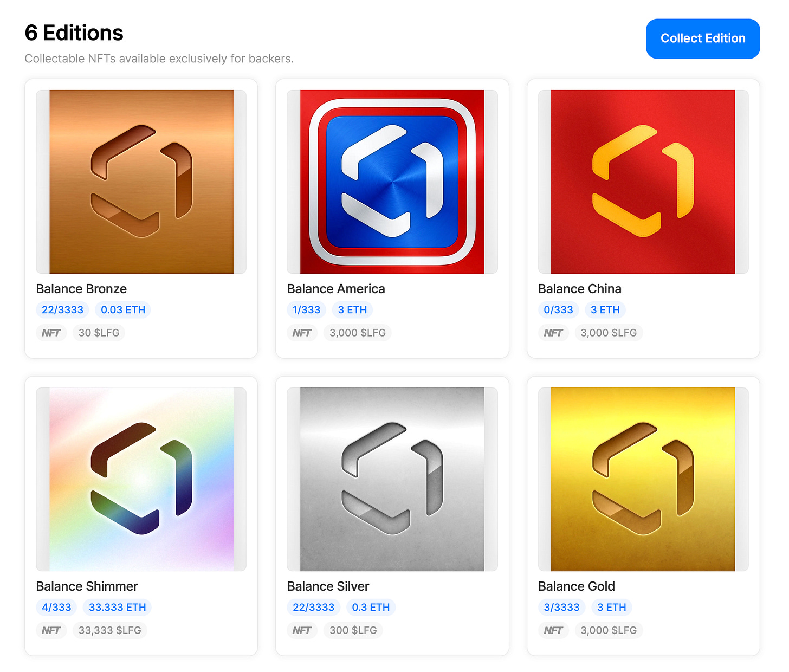
Task: Open the Balance Silver artwork thumbnail
Action: [392, 479]
